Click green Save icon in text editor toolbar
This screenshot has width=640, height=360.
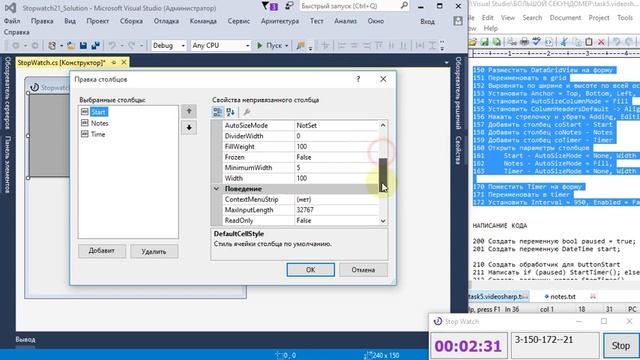point(484,42)
